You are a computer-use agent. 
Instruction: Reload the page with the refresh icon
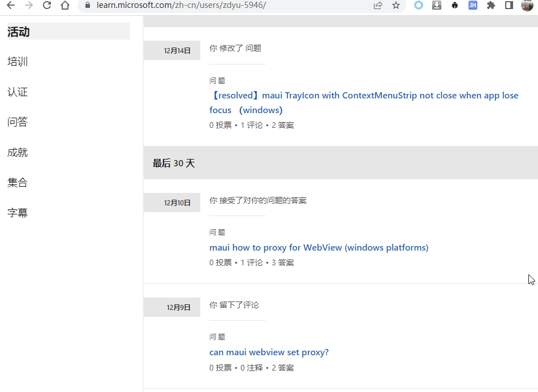pyautogui.click(x=47, y=5)
